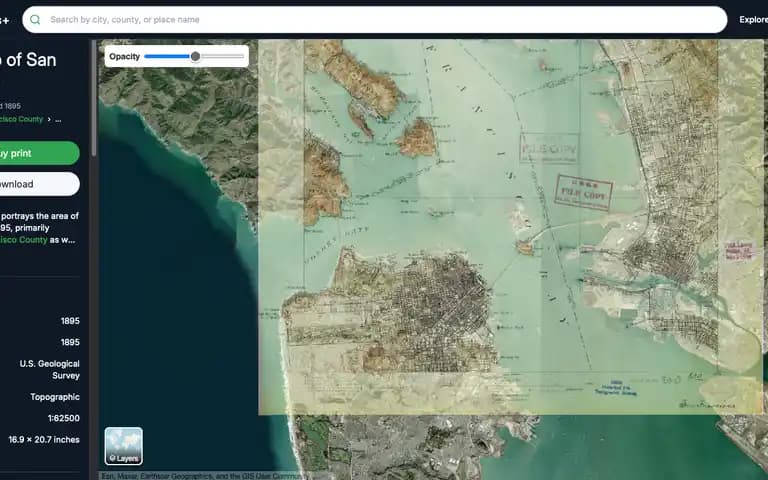Open the Explore menu item
The image size is (768, 480).
(753, 20)
